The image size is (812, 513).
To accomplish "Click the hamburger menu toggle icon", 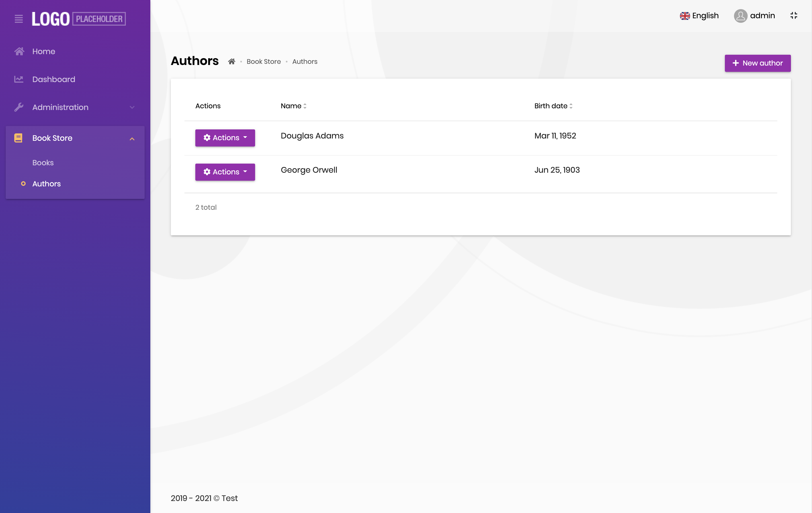I will pos(19,19).
